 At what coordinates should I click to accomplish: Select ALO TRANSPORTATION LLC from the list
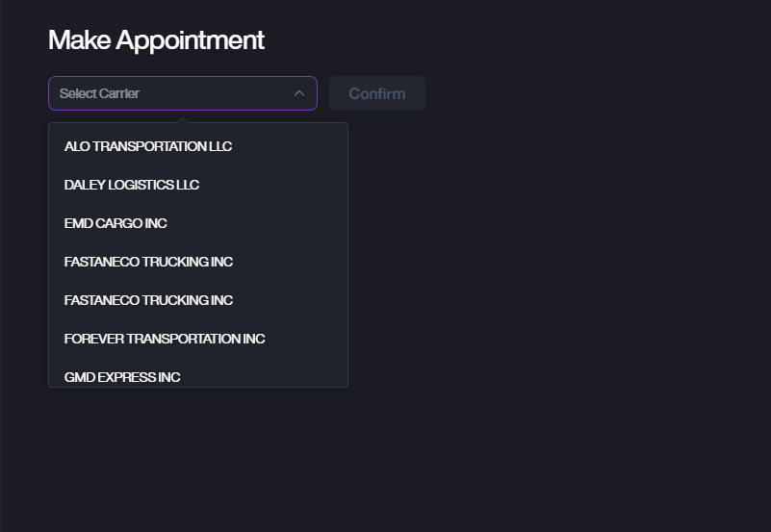(148, 146)
